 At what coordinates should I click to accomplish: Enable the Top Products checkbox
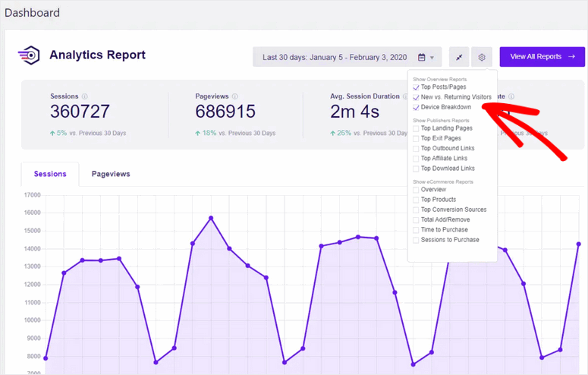pos(416,200)
